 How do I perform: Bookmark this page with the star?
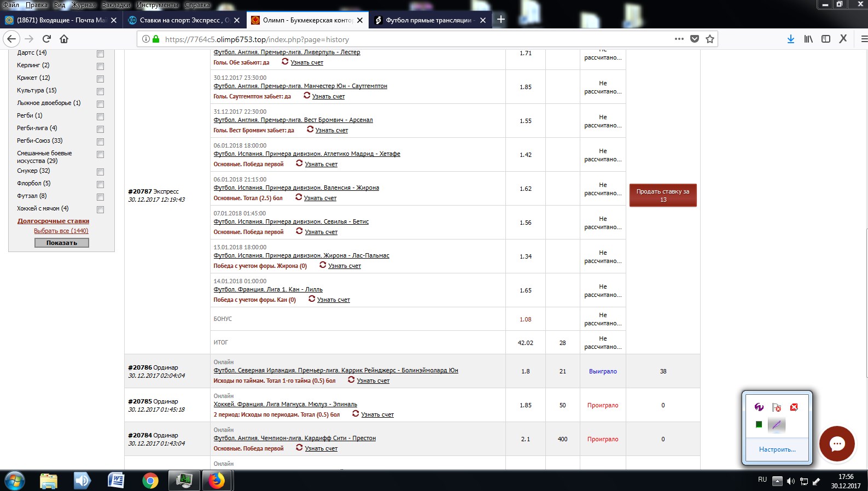tap(710, 39)
